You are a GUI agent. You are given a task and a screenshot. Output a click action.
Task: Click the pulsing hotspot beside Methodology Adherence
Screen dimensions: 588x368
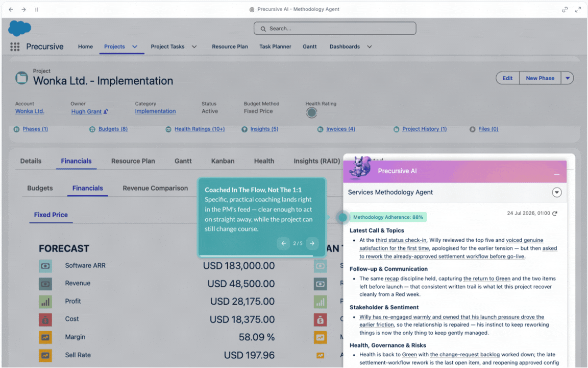(x=342, y=217)
